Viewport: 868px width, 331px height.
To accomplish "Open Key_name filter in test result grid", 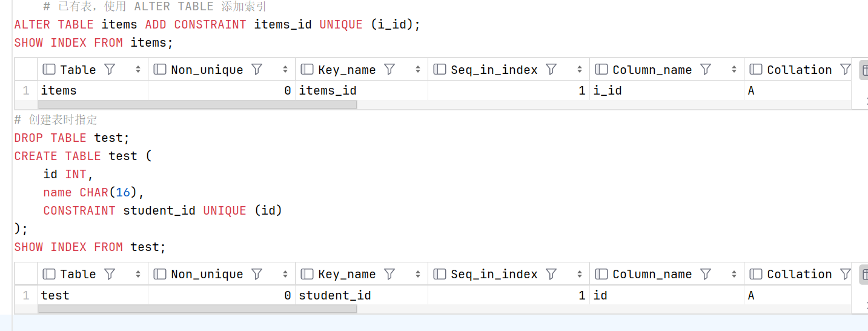I will [x=389, y=274].
